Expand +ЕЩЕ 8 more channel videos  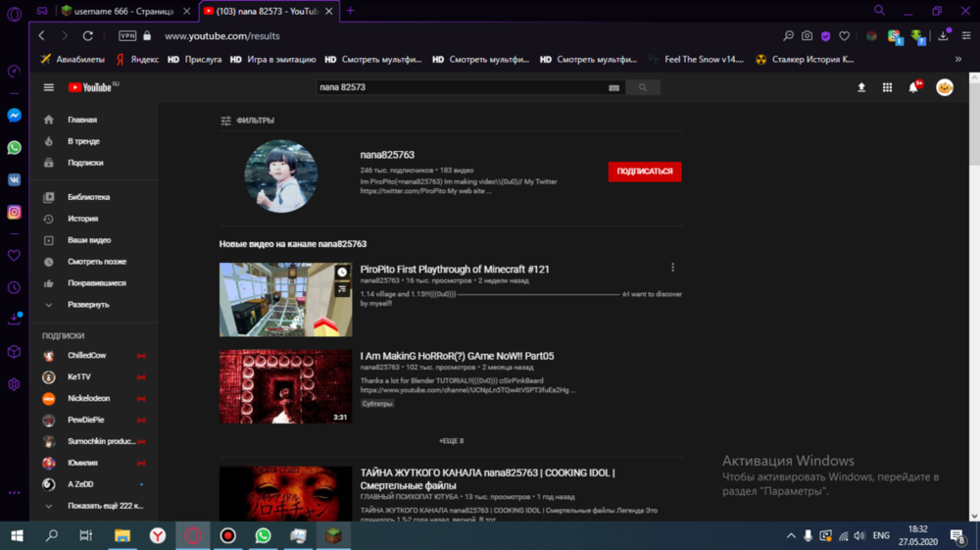(451, 440)
